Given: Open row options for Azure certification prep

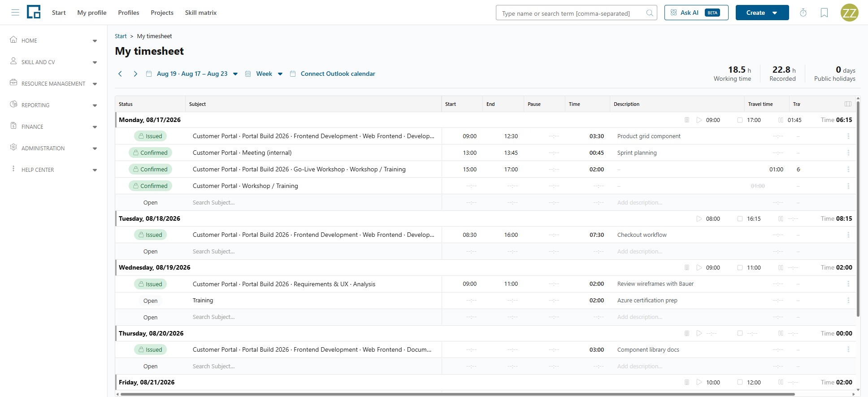Looking at the screenshot, I should click(848, 301).
